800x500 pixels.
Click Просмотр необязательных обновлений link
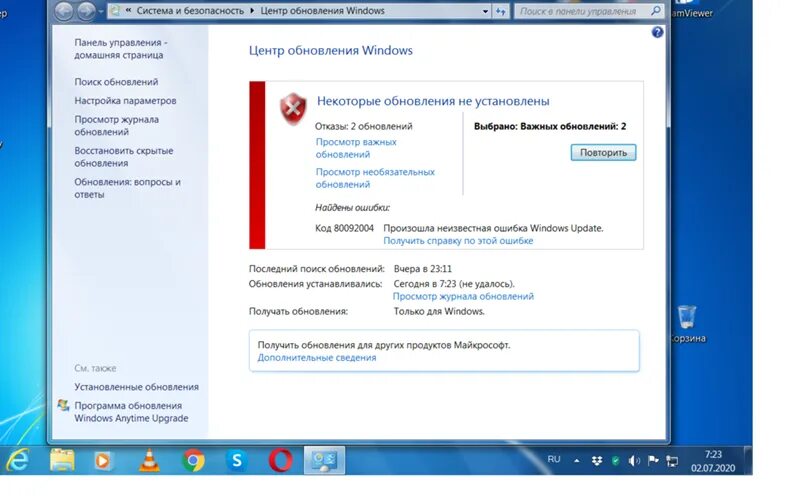point(375,178)
